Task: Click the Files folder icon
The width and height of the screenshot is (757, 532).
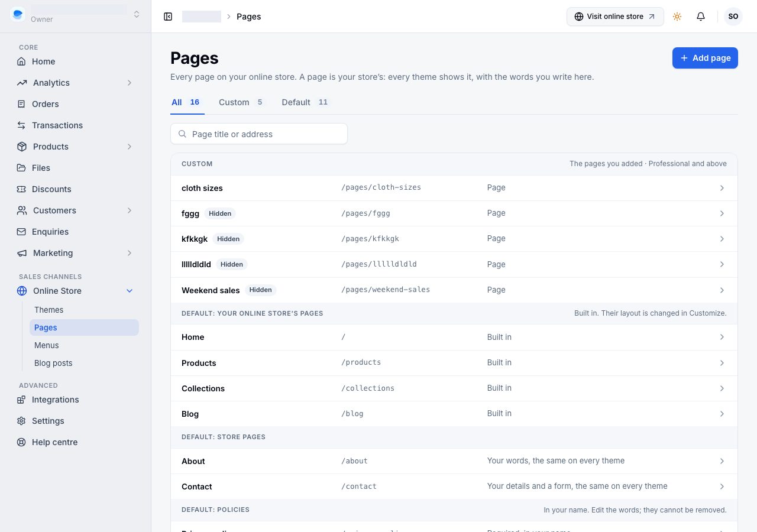Action: point(21,168)
